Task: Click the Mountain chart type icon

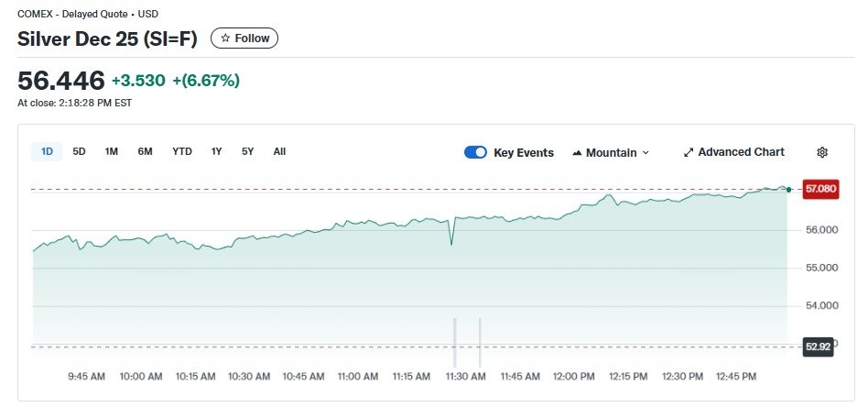Action: pyautogui.click(x=577, y=152)
